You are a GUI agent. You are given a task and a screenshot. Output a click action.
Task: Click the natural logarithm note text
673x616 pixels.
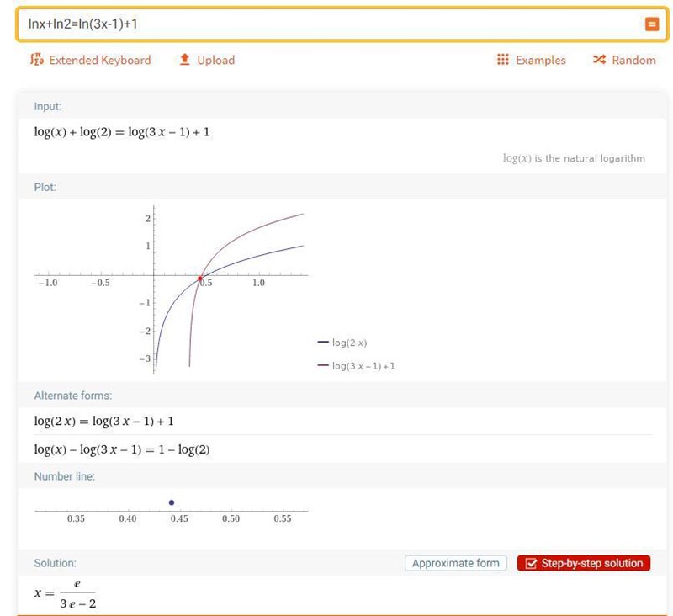574,158
